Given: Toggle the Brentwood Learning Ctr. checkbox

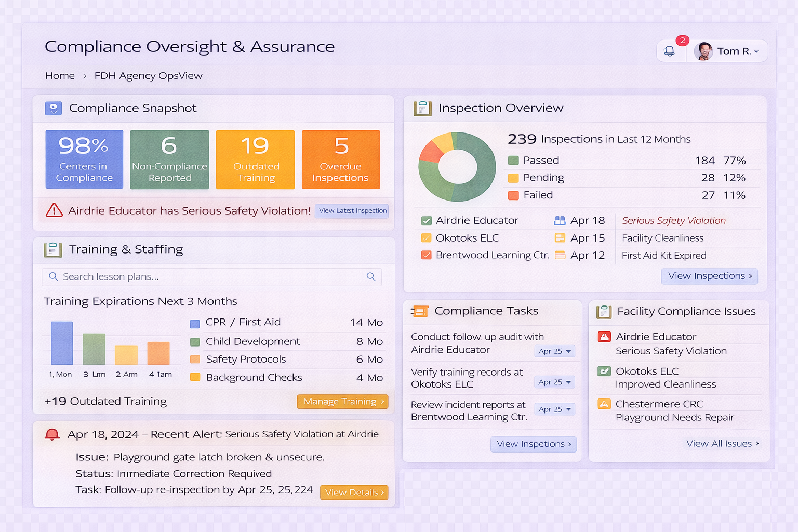Looking at the screenshot, I should pos(427,255).
